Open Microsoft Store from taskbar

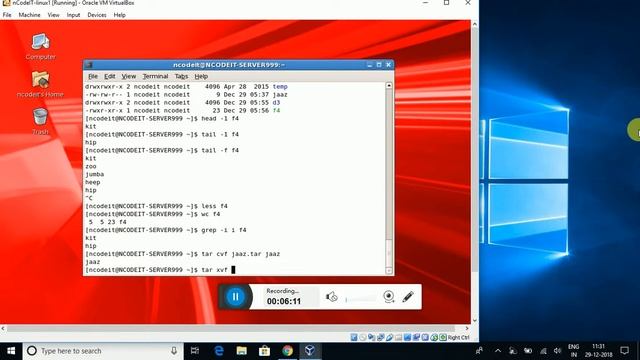coord(264,351)
